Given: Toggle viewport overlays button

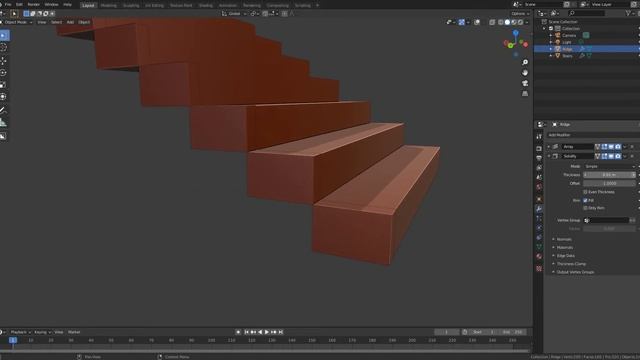Looking at the screenshot, I should pos(477,22).
